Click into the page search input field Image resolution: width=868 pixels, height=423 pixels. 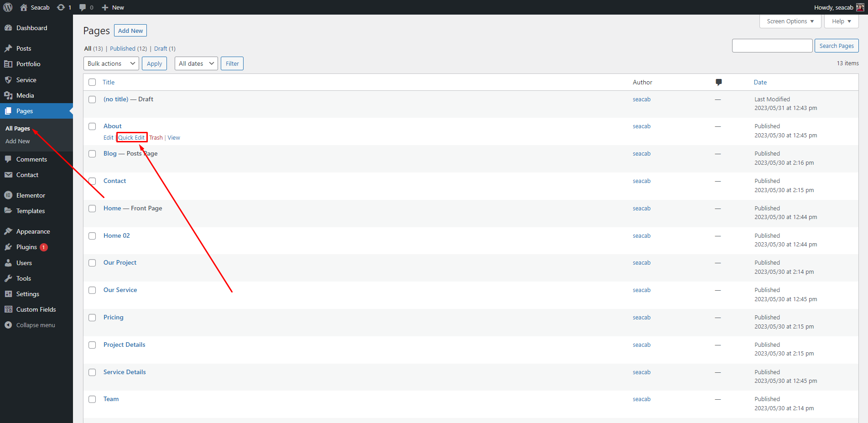coord(772,46)
